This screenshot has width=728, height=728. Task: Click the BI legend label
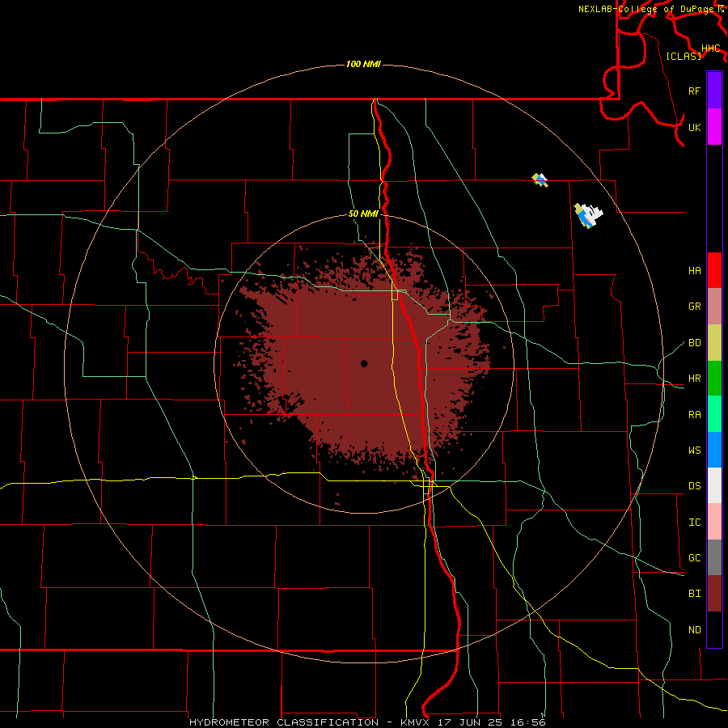coord(695,594)
